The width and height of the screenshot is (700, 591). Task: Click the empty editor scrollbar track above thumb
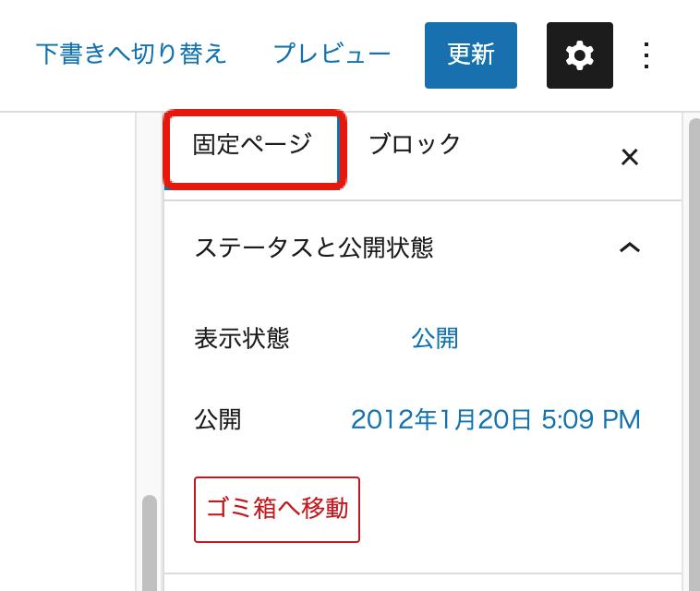click(149, 305)
